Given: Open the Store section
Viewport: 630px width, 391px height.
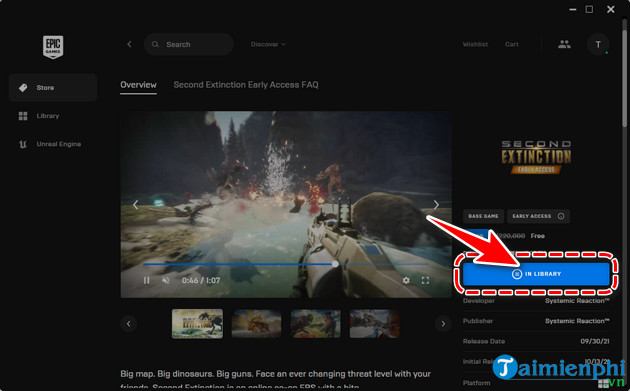Looking at the screenshot, I should [x=53, y=88].
